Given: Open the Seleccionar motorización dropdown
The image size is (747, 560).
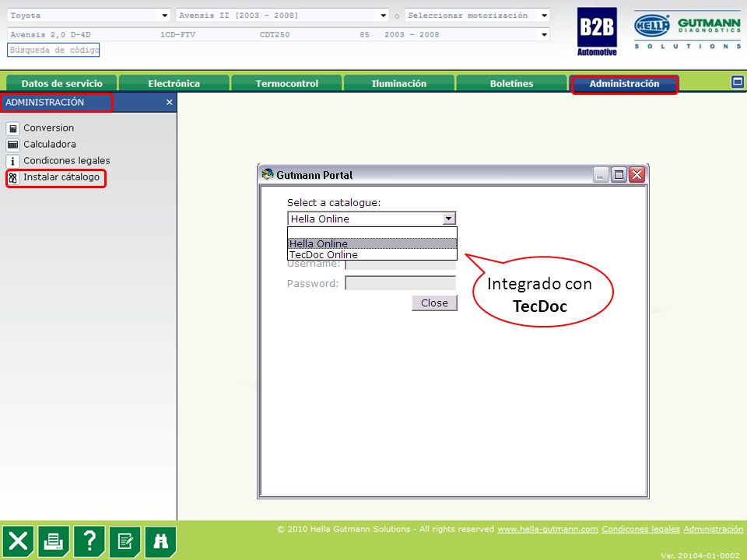Looking at the screenshot, I should pyautogui.click(x=544, y=16).
